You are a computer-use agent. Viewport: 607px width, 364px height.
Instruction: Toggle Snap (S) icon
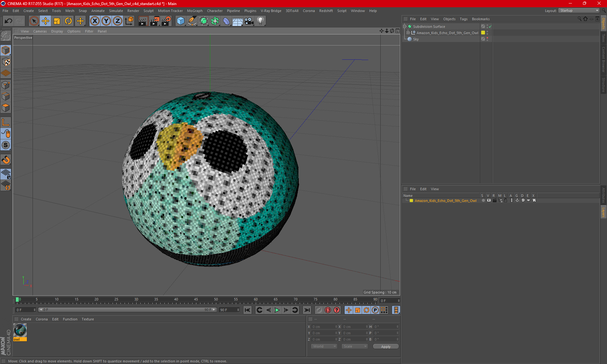(6, 145)
